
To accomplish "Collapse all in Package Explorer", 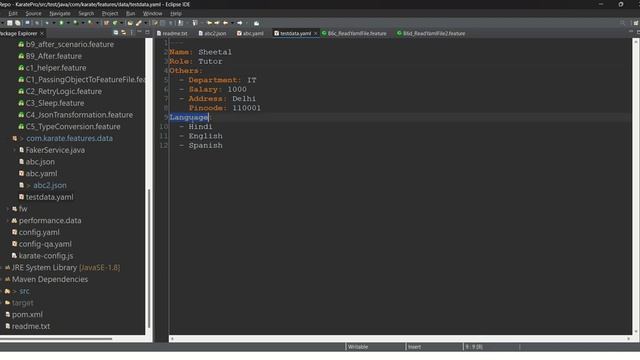I will (116, 33).
